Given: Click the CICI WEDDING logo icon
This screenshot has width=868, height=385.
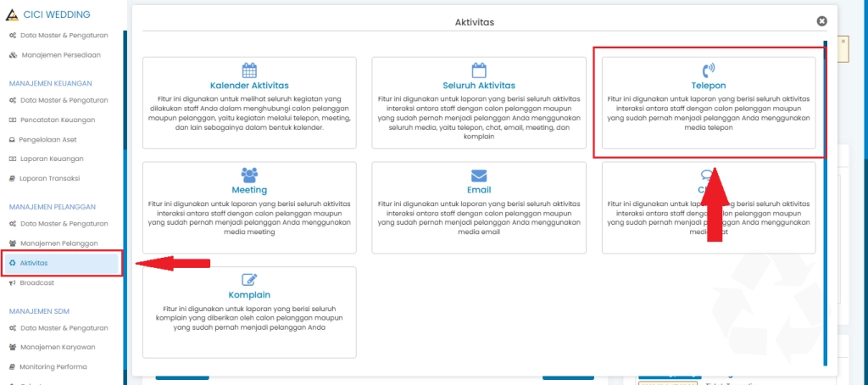Looking at the screenshot, I should [11, 15].
